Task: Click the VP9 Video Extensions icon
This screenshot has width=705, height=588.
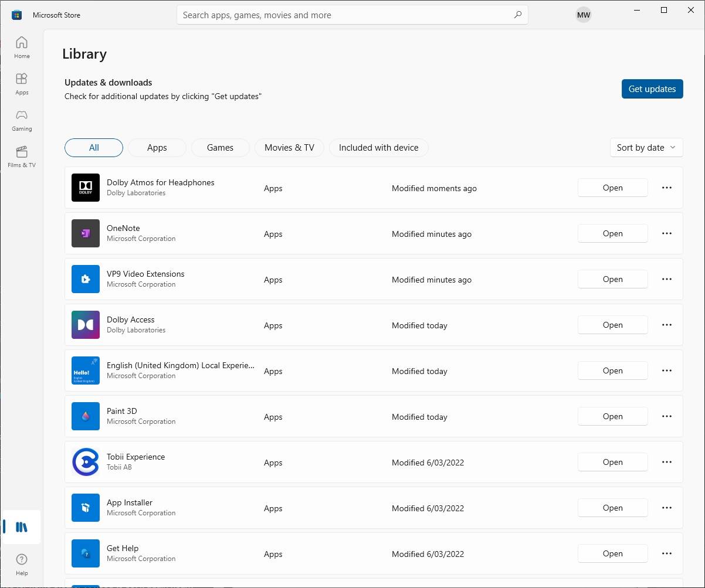Action: pyautogui.click(x=86, y=279)
